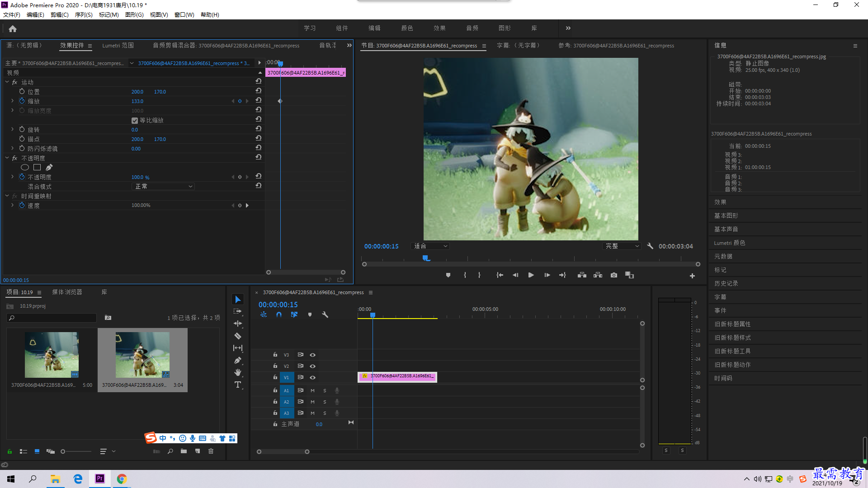Mute audio track A1
The image size is (868, 488).
tap(312, 390)
